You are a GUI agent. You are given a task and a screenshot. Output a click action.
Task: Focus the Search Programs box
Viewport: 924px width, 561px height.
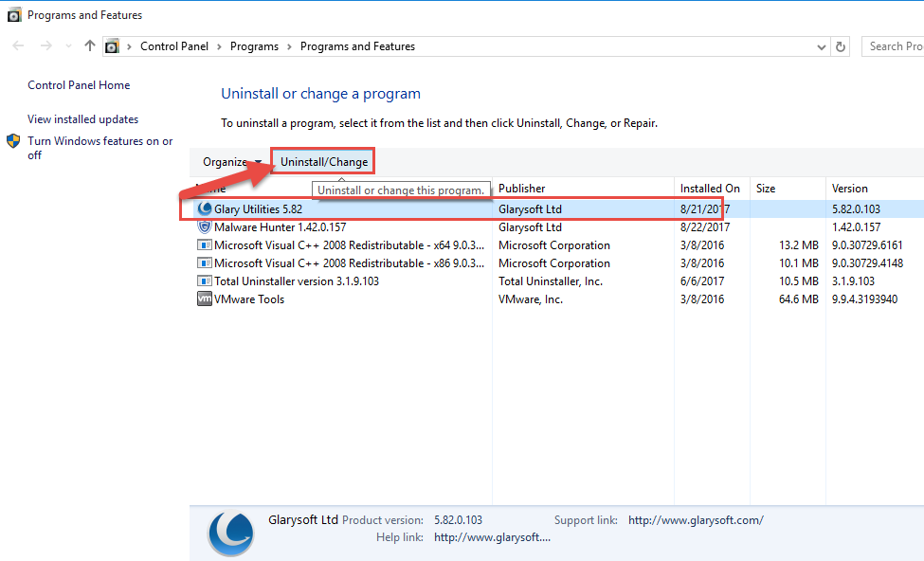point(893,46)
